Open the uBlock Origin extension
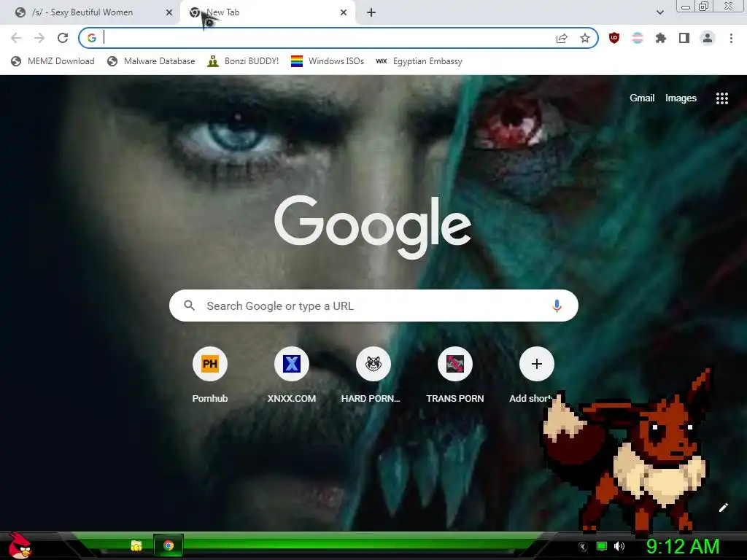747x560 pixels. point(614,38)
